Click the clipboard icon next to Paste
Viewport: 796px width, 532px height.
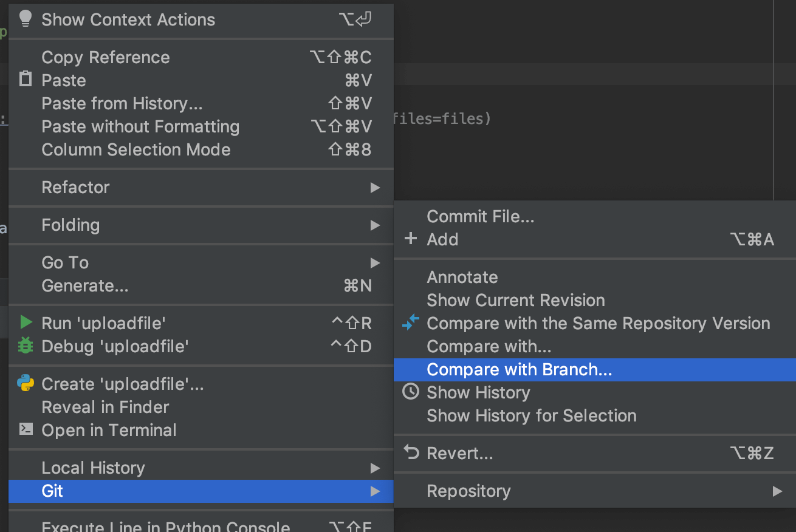(26, 80)
